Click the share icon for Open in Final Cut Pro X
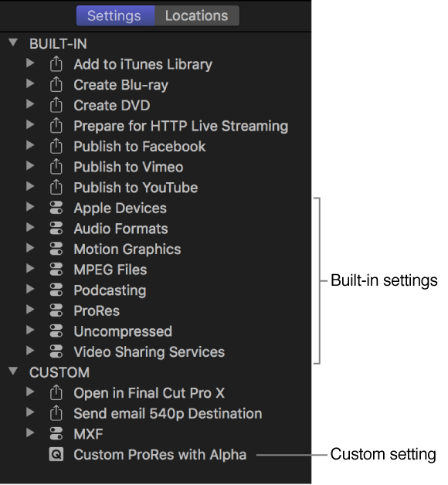 click(x=56, y=392)
